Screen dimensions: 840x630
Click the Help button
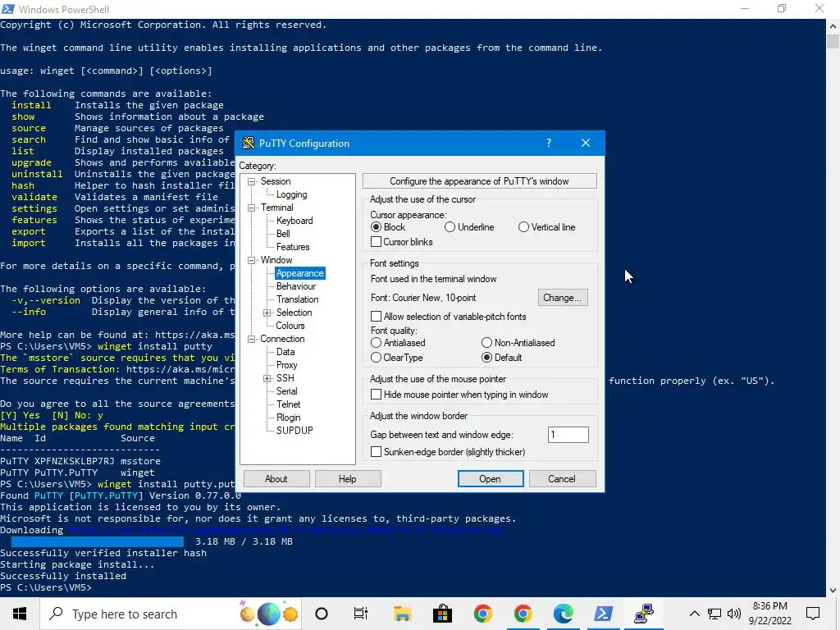tap(348, 479)
